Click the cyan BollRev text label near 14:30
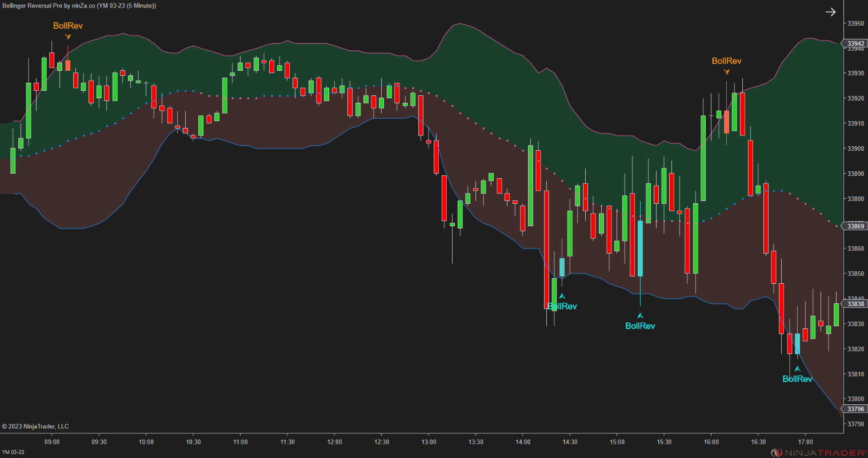Screen dimensions: 868x458 (562, 306)
